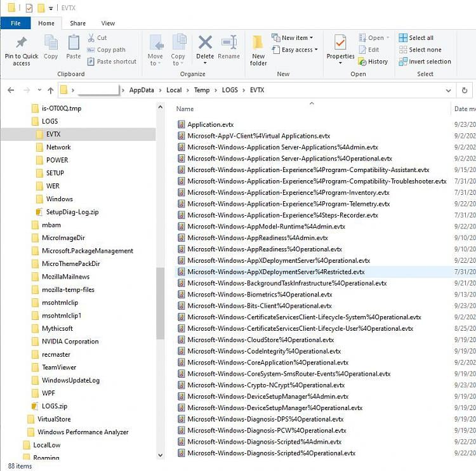Click the Rename icon
The width and height of the screenshot is (476, 471).
click(229, 42)
